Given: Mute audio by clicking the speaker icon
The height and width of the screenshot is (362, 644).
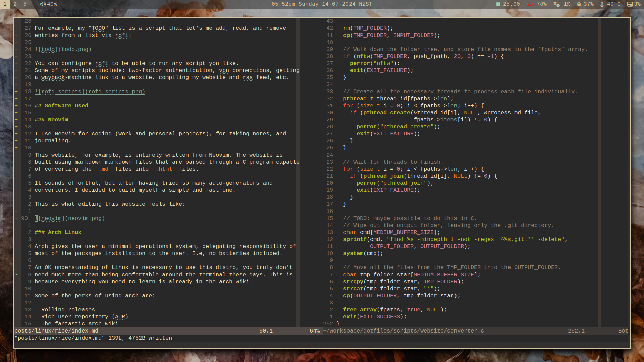Looking at the screenshot, I should (42, 4).
